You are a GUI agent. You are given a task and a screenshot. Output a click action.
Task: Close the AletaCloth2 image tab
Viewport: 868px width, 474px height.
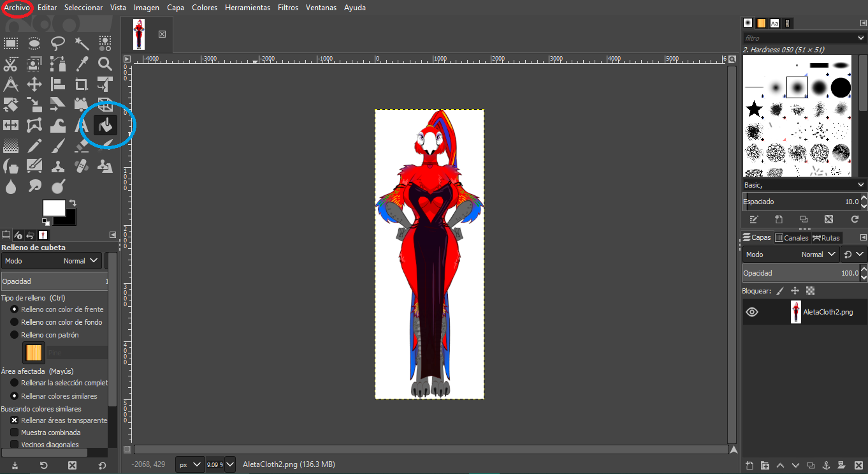coord(162,34)
